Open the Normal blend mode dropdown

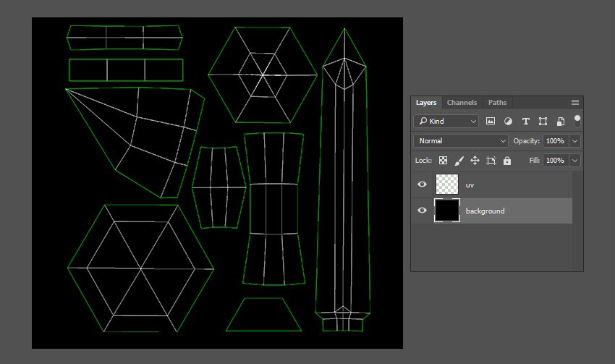tap(462, 141)
